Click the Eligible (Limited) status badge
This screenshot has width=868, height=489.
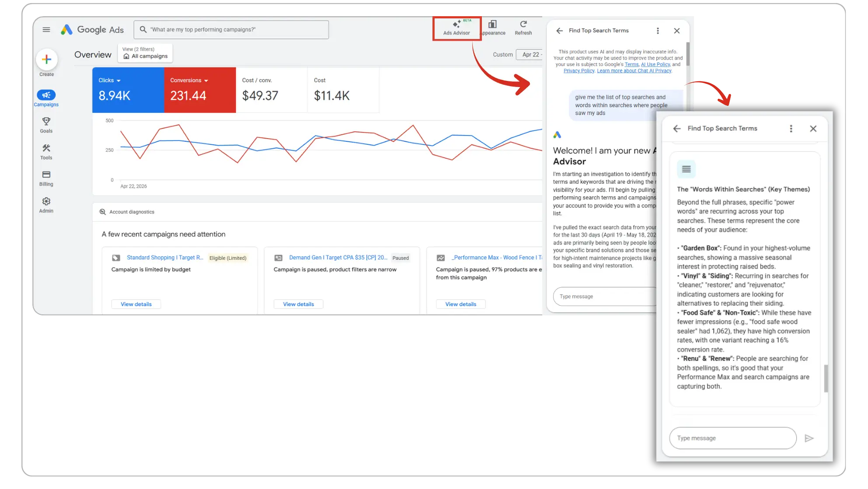click(228, 258)
